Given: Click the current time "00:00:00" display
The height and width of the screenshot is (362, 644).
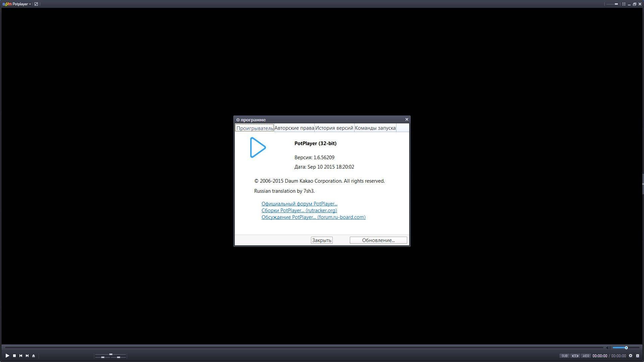Looking at the screenshot, I should [x=600, y=356].
